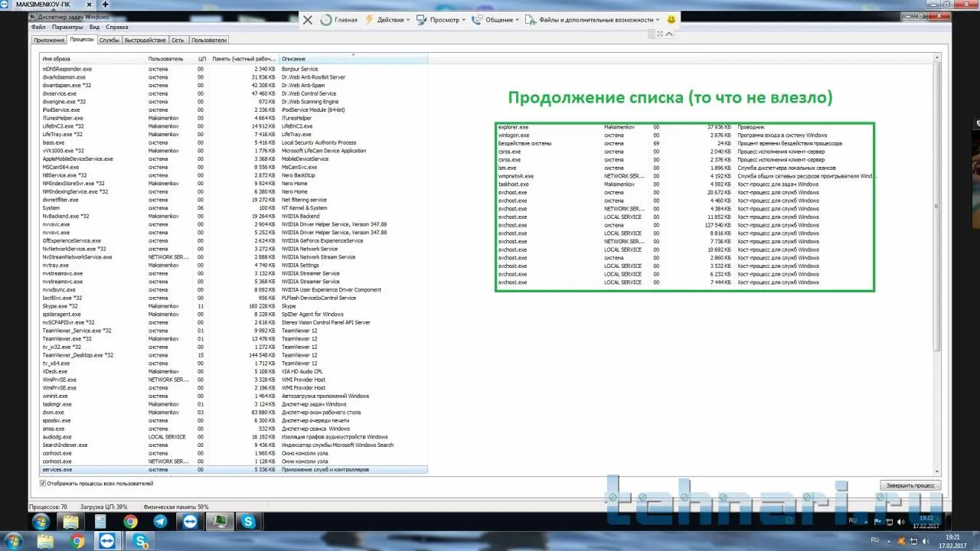This screenshot has height=551, width=980.
Task: Select the Процессы tab
Action: coord(82,39)
